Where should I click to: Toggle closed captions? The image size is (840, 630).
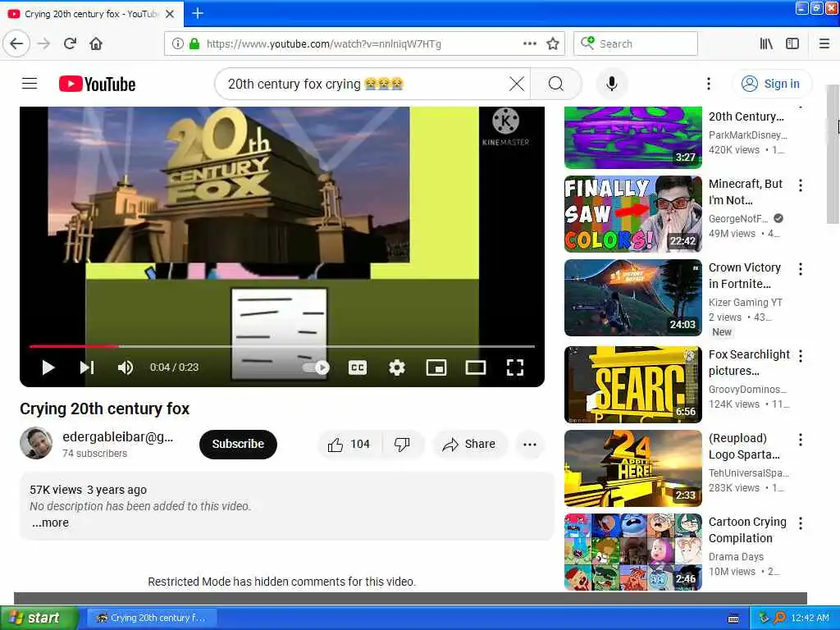click(358, 367)
